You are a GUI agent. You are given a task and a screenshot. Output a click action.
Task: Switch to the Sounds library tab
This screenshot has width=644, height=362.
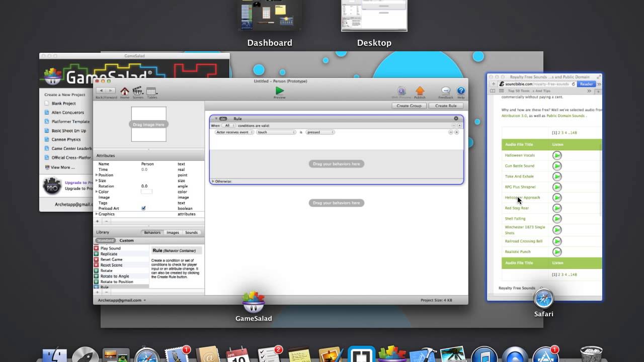pyautogui.click(x=191, y=232)
